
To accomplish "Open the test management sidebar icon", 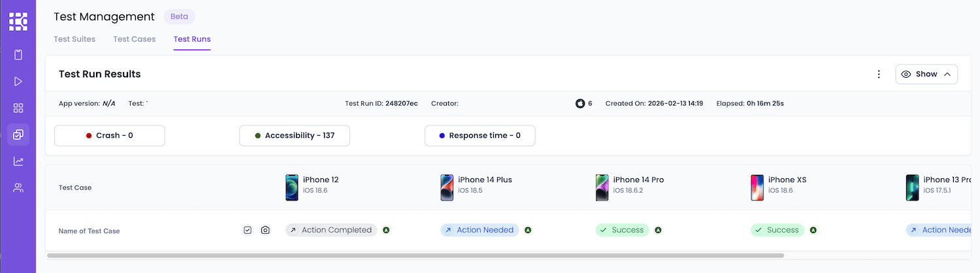I will [x=18, y=135].
